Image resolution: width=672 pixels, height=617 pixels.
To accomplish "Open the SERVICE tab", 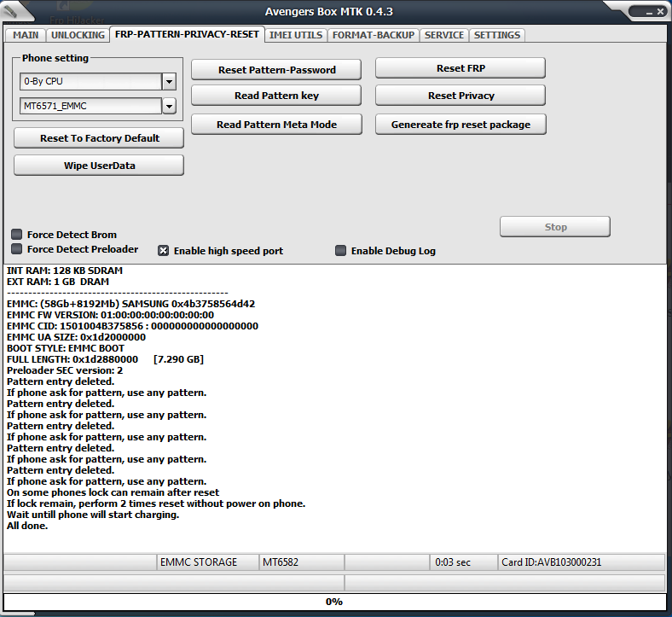I will 444,35.
